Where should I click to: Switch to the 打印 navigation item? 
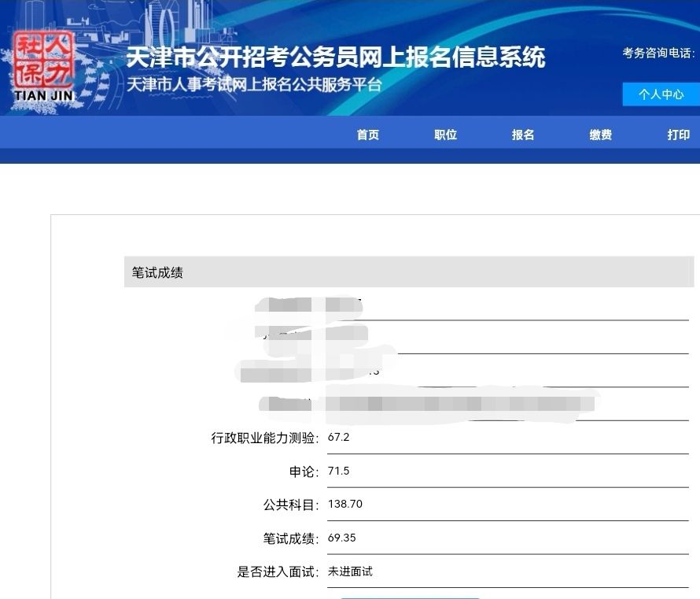pyautogui.click(x=678, y=135)
